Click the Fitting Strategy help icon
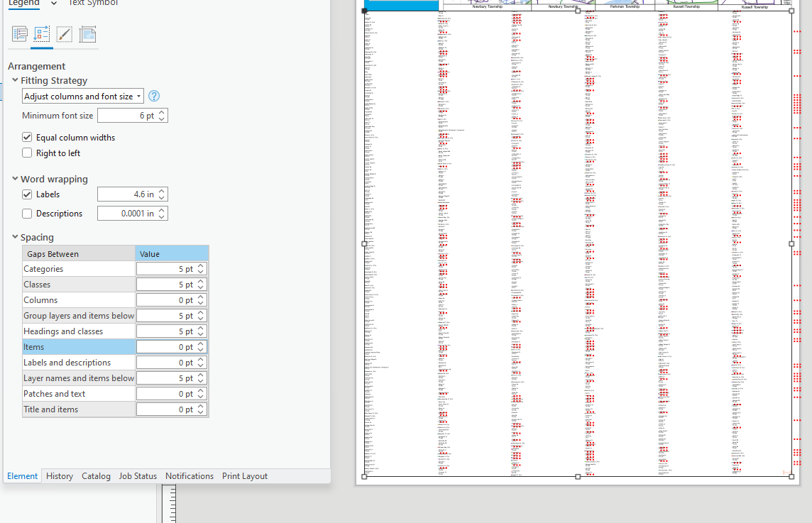Viewport: 812px width, 523px height. 153,96
